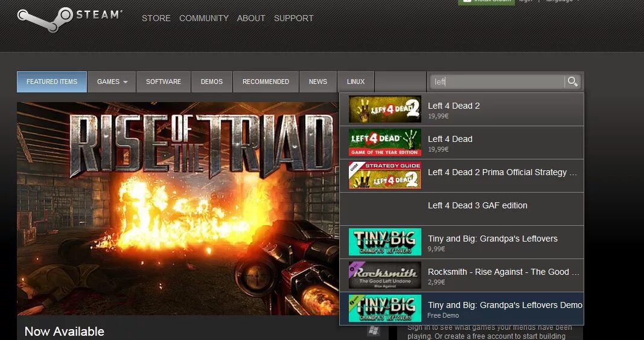The height and width of the screenshot is (340, 644).
Task: Click the 'Now Available' banner caption
Action: point(65,332)
